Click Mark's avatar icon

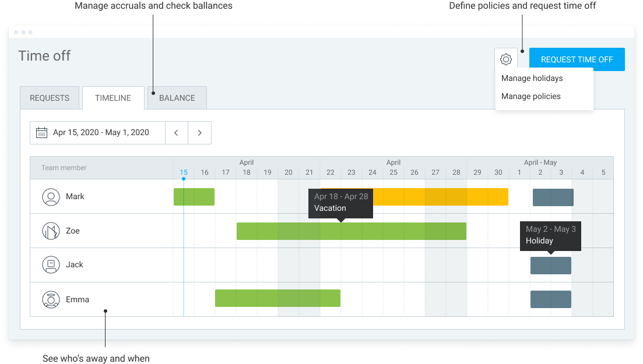(x=51, y=197)
